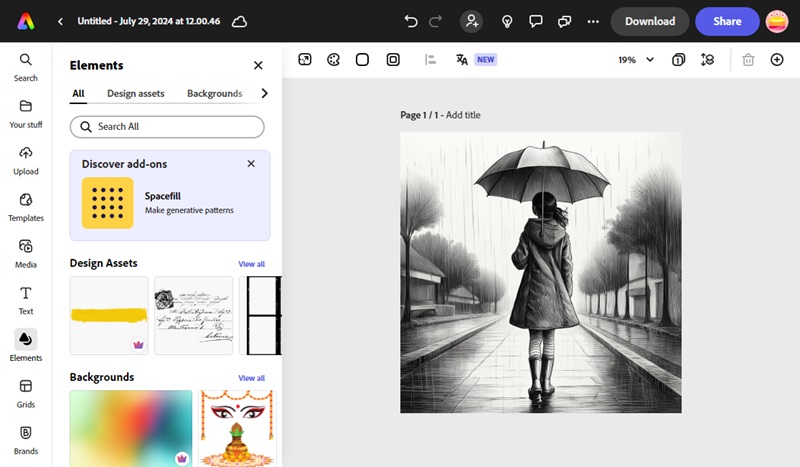Image resolution: width=800 pixels, height=467 pixels.
Task: Click the Search All input field
Action: point(167,127)
